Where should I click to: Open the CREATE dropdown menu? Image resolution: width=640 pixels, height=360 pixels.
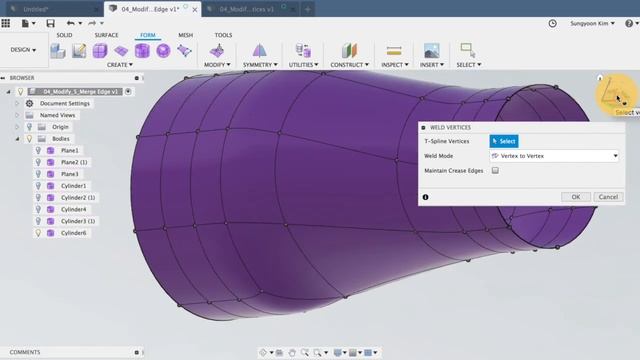point(120,65)
